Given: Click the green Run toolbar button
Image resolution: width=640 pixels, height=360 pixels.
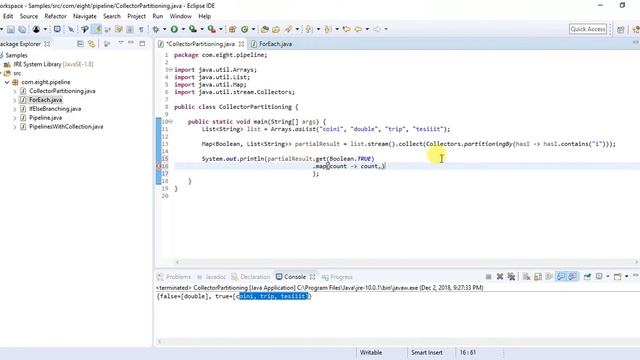Looking at the screenshot, I should (174, 29).
